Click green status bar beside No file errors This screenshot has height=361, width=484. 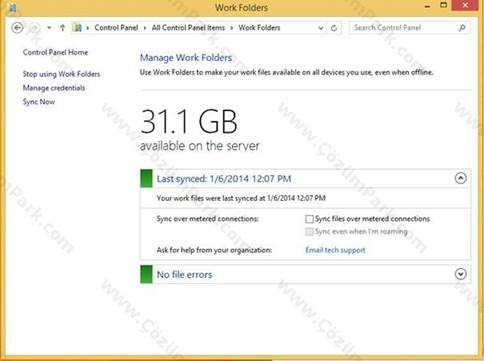(146, 274)
